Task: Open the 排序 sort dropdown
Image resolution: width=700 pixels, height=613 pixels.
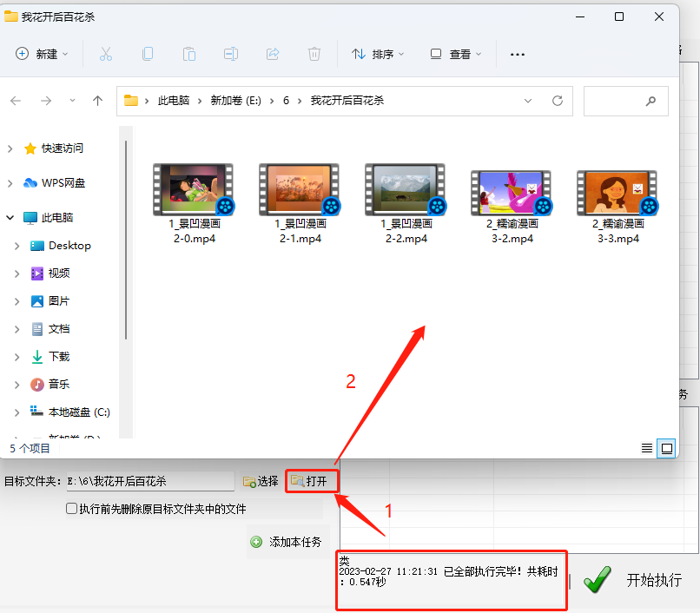Action: pos(378,54)
